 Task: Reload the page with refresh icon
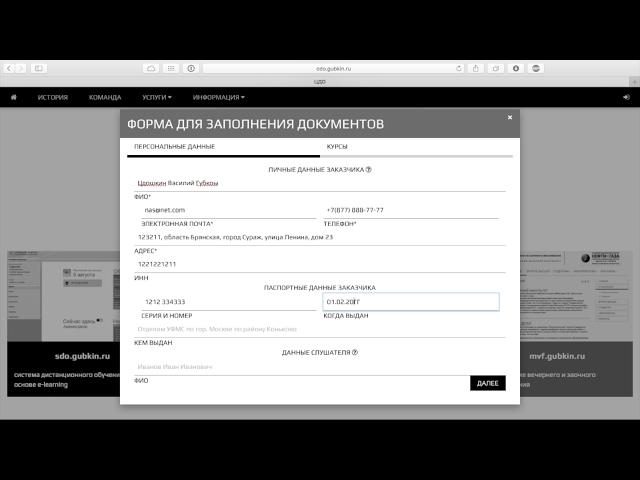click(459, 68)
